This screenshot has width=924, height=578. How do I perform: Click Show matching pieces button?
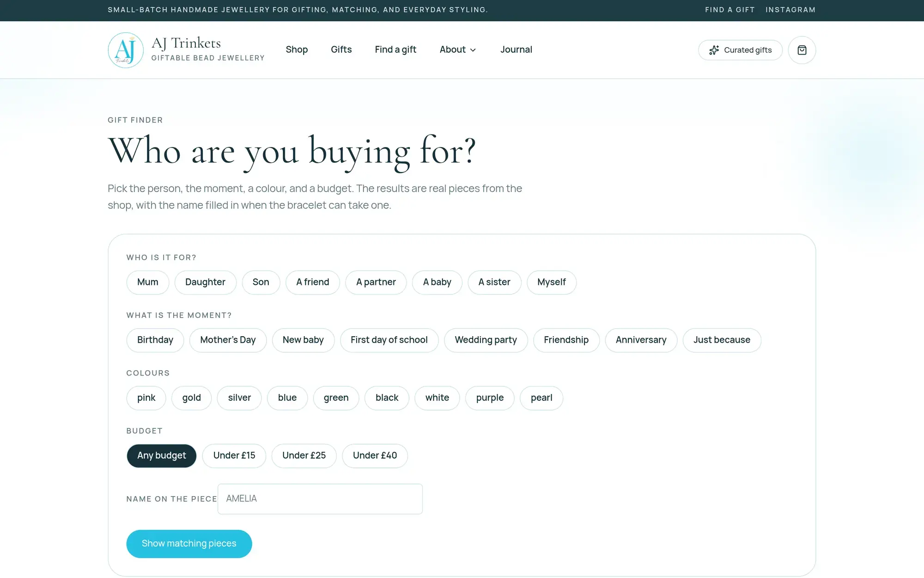(189, 543)
